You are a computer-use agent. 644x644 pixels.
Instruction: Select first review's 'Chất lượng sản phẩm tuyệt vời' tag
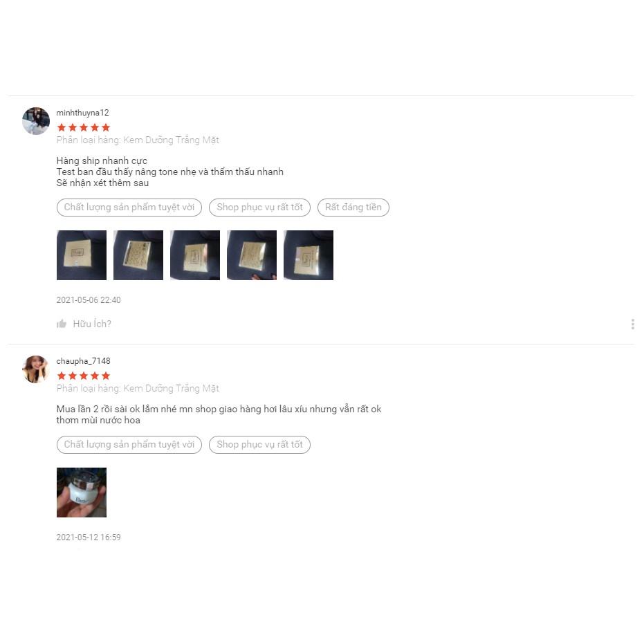point(129,208)
